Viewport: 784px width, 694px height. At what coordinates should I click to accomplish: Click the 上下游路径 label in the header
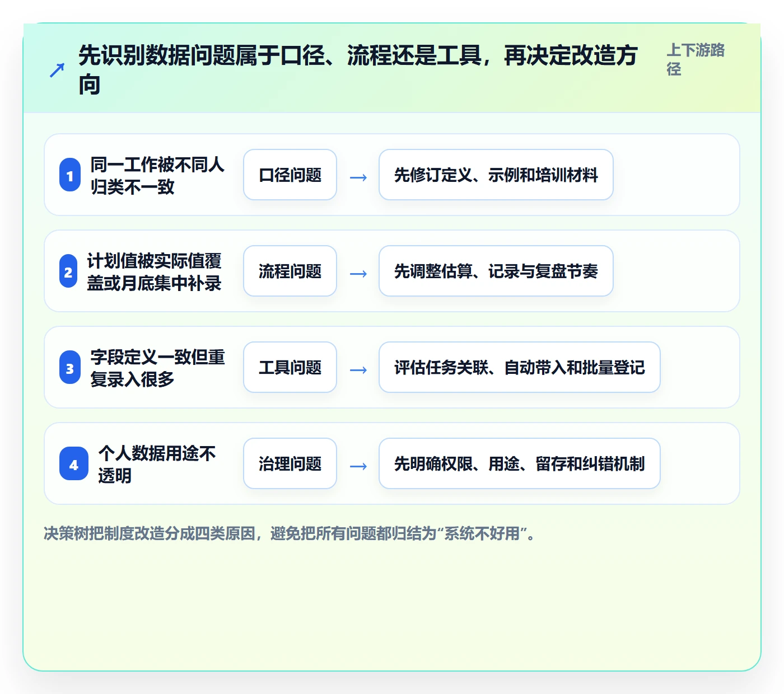pyautogui.click(x=696, y=59)
